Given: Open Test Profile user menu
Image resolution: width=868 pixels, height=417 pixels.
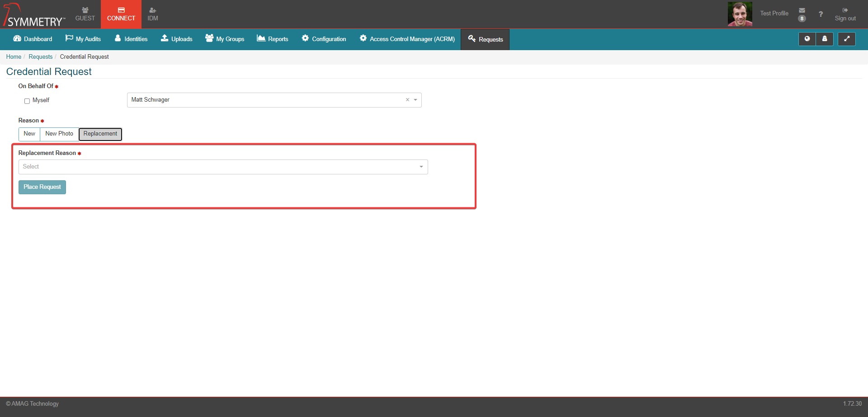Looking at the screenshot, I should [x=774, y=14].
